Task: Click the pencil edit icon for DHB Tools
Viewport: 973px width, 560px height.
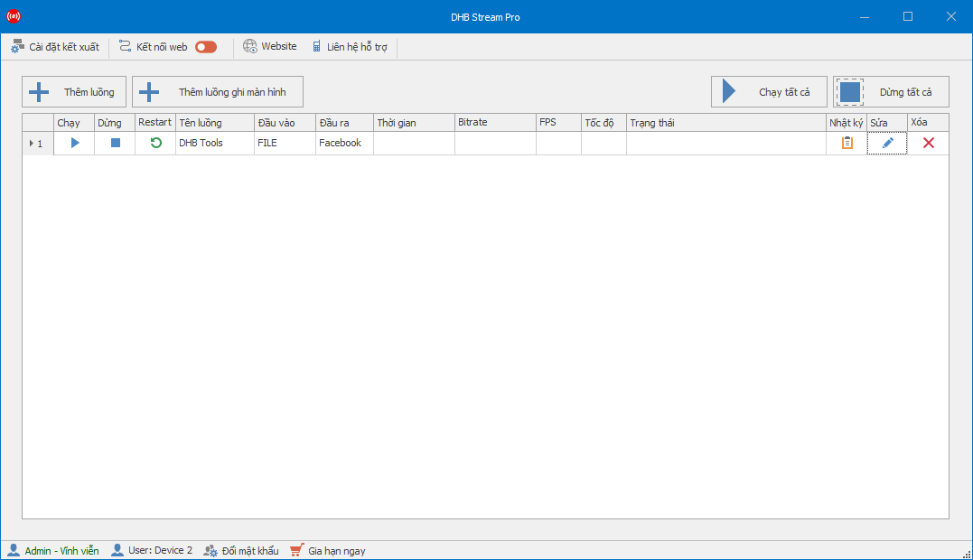Action: 887,143
